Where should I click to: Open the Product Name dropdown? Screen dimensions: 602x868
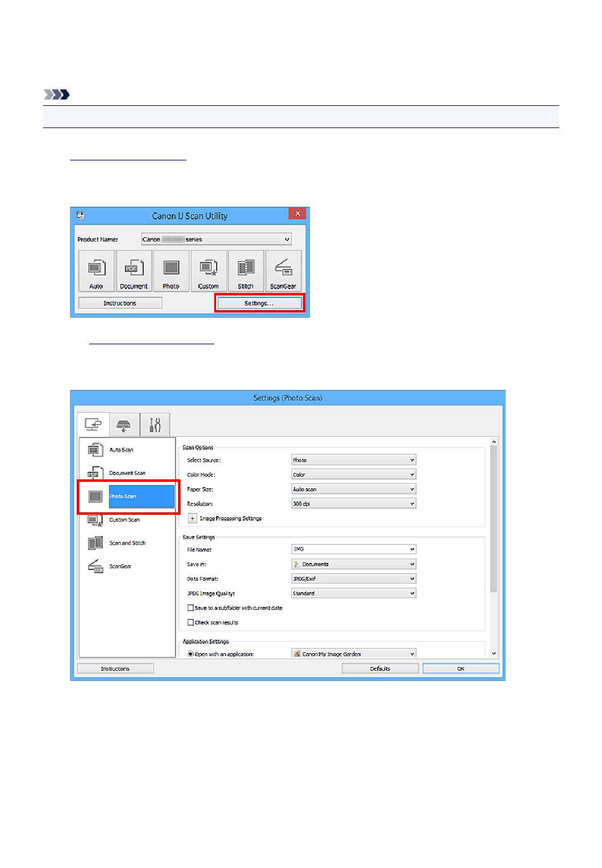click(x=216, y=240)
